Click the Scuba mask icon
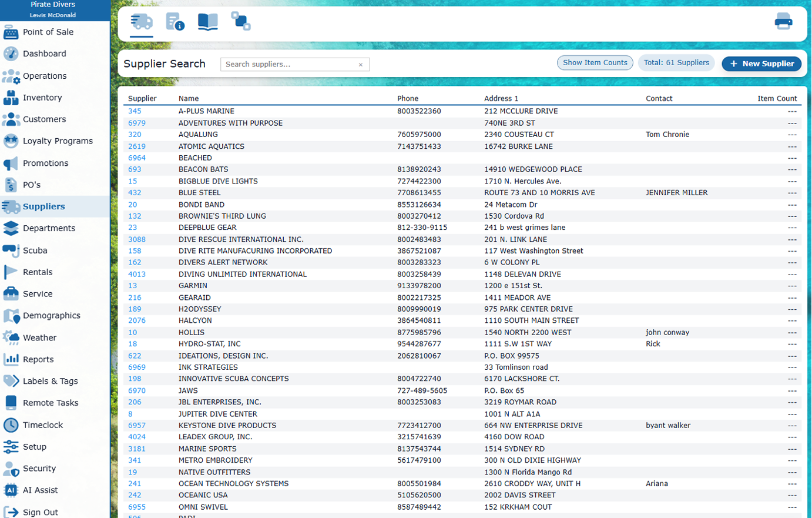The image size is (812, 518). pyautogui.click(x=11, y=250)
